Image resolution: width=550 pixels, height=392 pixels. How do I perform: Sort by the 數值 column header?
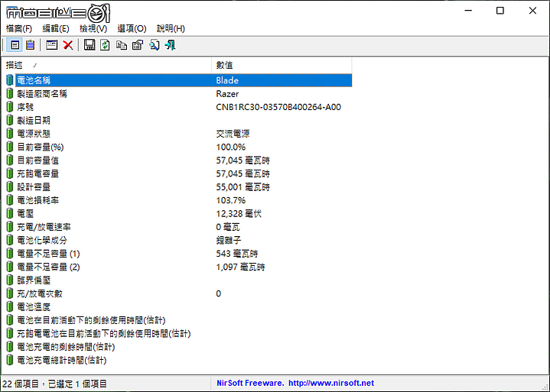point(282,65)
